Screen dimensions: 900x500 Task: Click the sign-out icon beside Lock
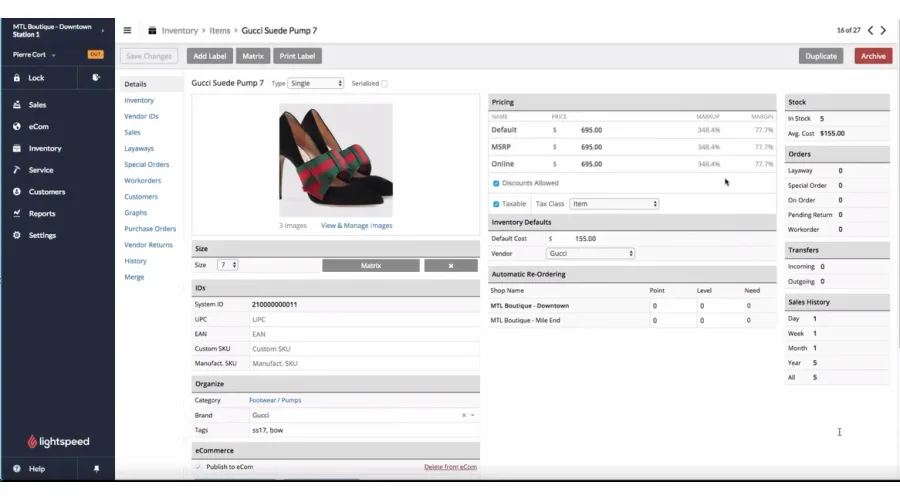(96, 77)
